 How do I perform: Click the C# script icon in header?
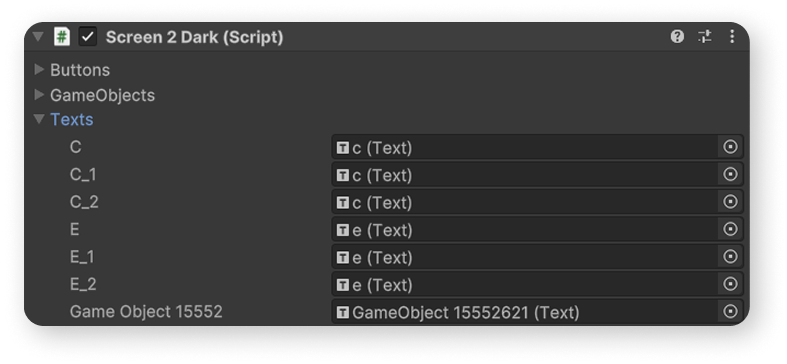(62, 37)
